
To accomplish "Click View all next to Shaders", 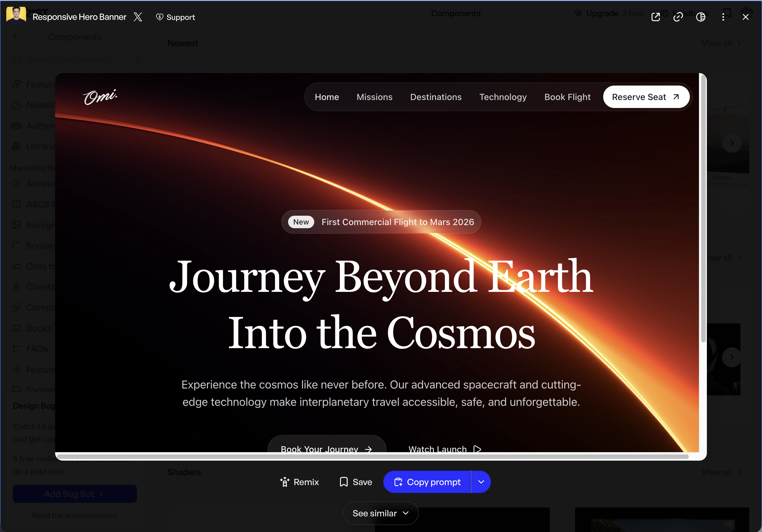I will pos(721,472).
